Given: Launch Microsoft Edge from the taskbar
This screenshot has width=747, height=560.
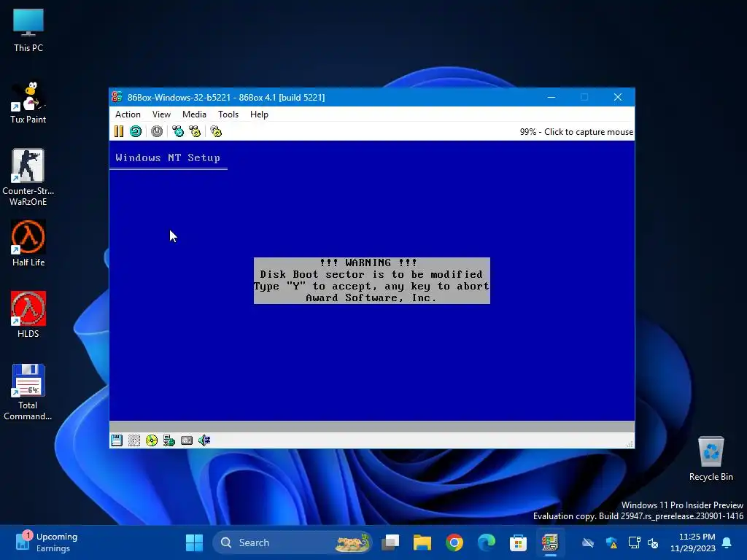Looking at the screenshot, I should coord(487,542).
